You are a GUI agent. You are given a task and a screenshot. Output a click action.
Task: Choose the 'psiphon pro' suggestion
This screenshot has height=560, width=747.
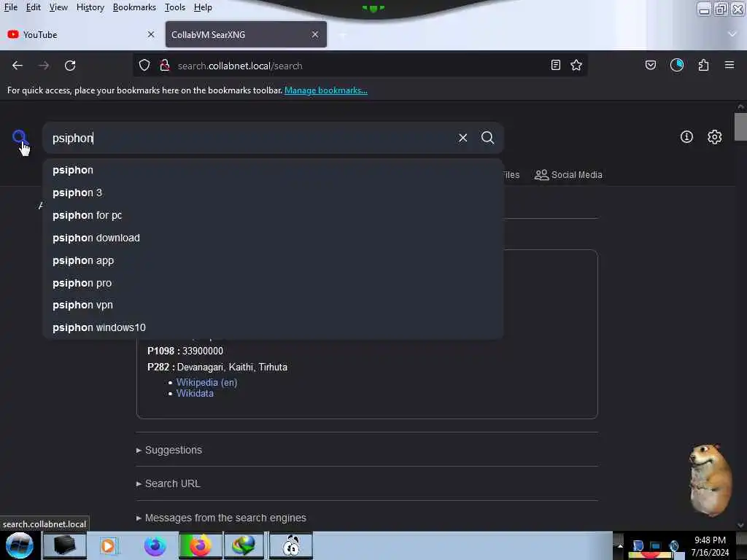pos(273,283)
